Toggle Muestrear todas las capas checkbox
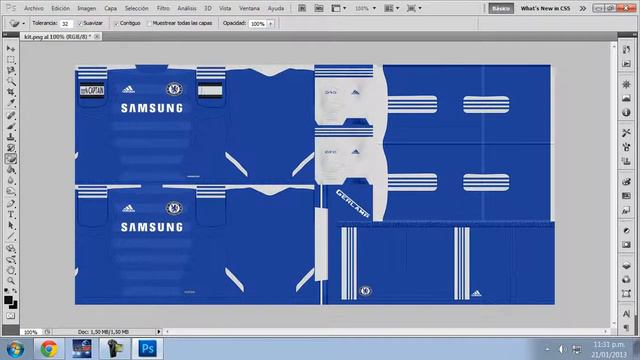 click(x=149, y=23)
